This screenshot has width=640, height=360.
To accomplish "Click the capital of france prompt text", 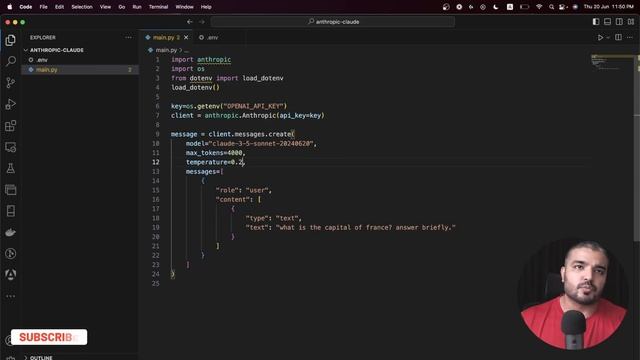I will tap(365, 227).
